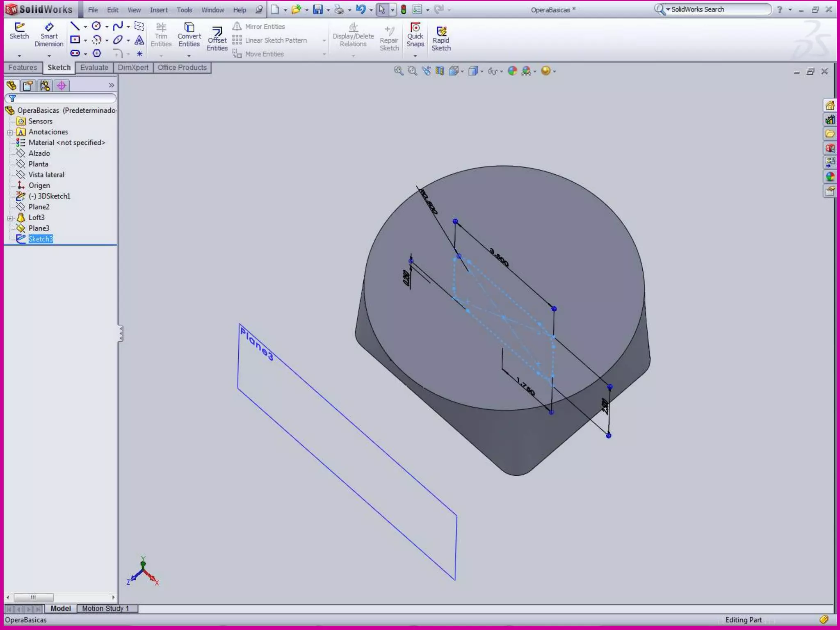Choose the Ellipse sketch tool
This screenshot has width=840, height=630.
pyautogui.click(x=118, y=40)
